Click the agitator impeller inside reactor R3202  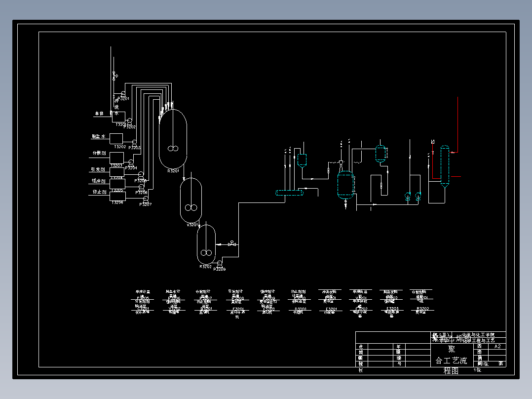click(x=206, y=253)
